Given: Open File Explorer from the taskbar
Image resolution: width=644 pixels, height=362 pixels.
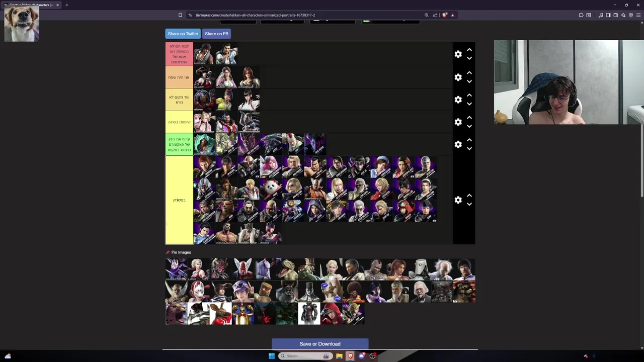Looking at the screenshot, I should (339, 356).
